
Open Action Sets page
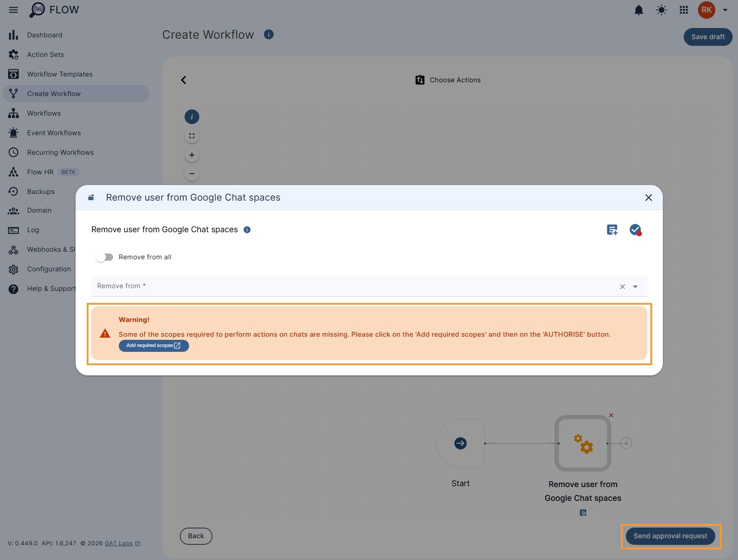point(76,55)
